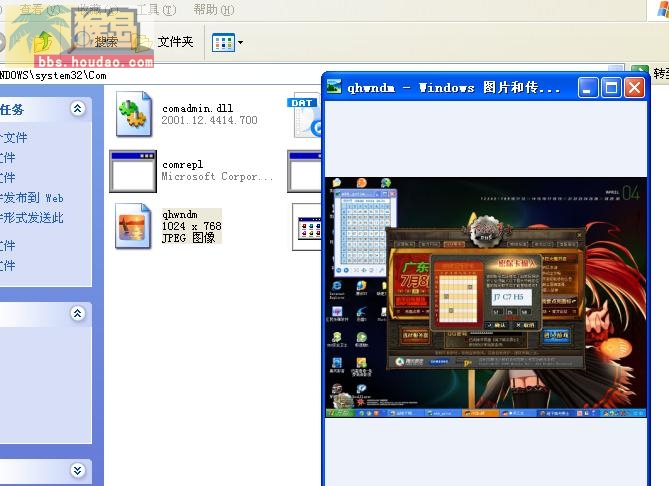
Task: Click the Go (转到) address bar button
Action: (649, 73)
